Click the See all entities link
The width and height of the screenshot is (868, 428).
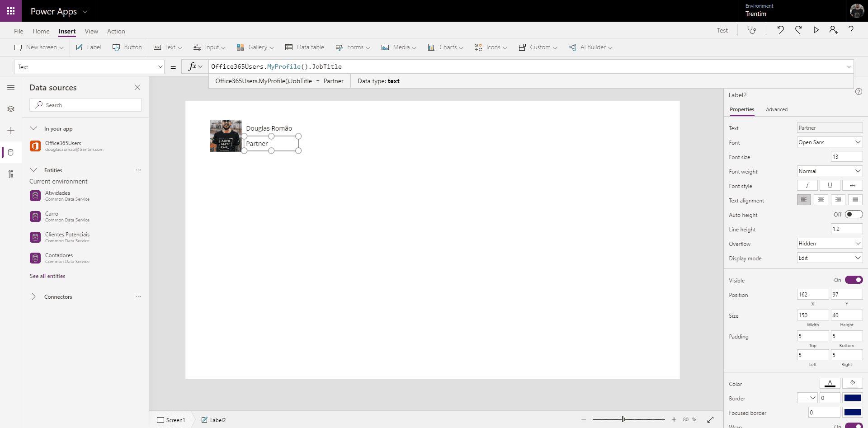coord(47,276)
